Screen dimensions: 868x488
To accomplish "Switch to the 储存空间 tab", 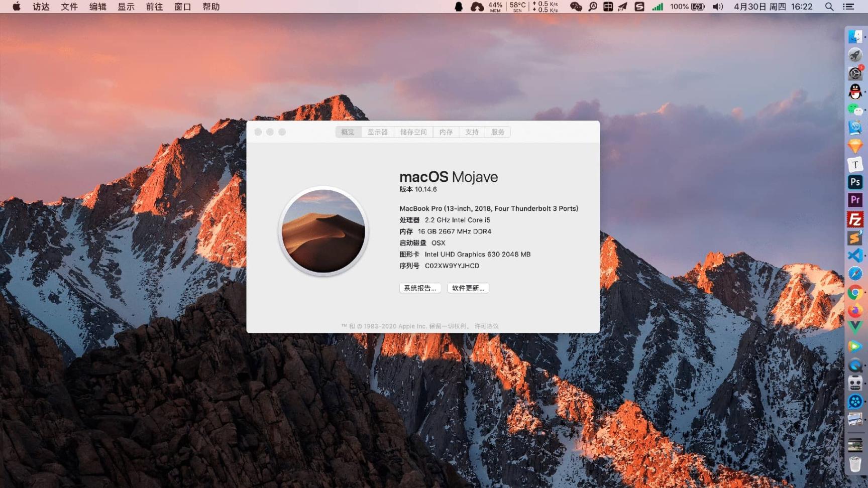I will click(413, 132).
